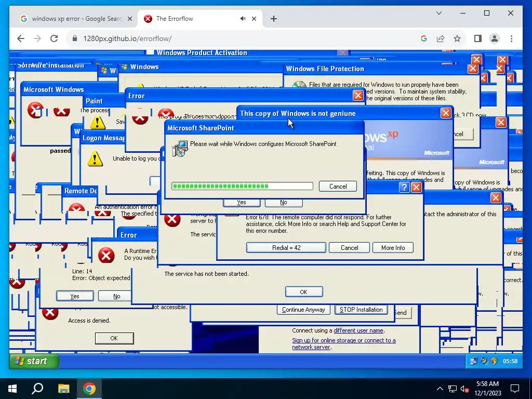Click Yes in the Runtime Error dialog
The width and height of the screenshot is (532, 399).
pos(75,296)
